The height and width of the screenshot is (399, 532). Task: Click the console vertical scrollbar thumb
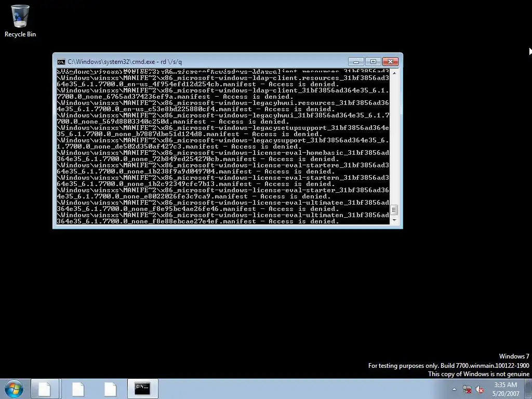[x=394, y=210]
